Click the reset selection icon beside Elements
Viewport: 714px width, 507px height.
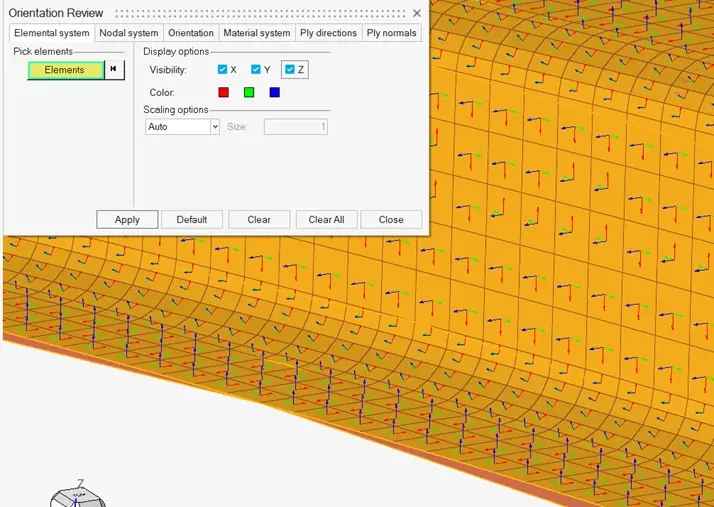click(x=114, y=70)
